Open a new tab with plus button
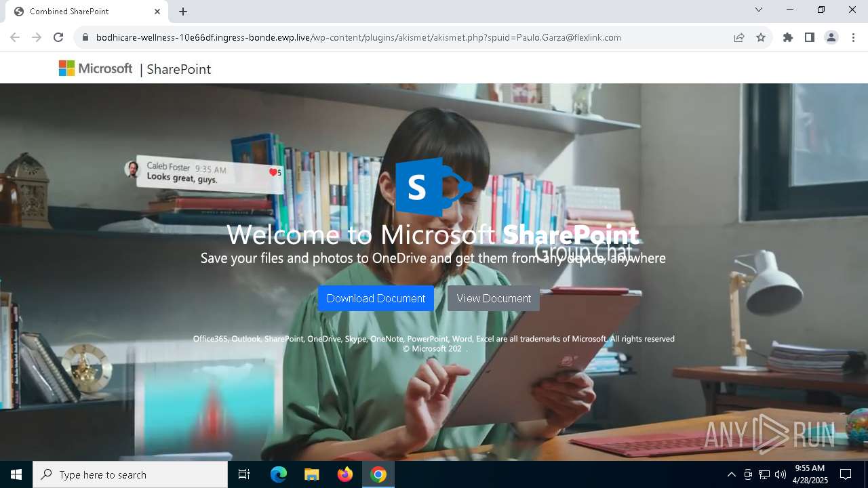Image resolution: width=868 pixels, height=488 pixels. pyautogui.click(x=183, y=12)
